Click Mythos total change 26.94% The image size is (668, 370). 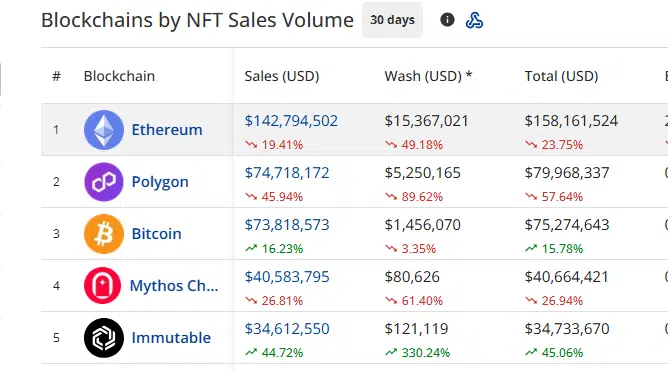[x=554, y=301]
